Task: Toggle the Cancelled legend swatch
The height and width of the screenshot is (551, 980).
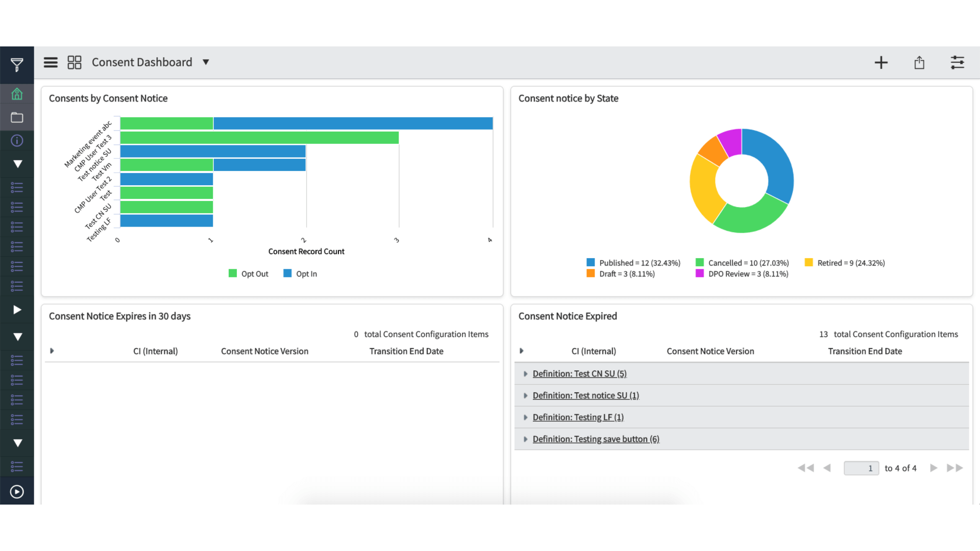Action: (700, 262)
